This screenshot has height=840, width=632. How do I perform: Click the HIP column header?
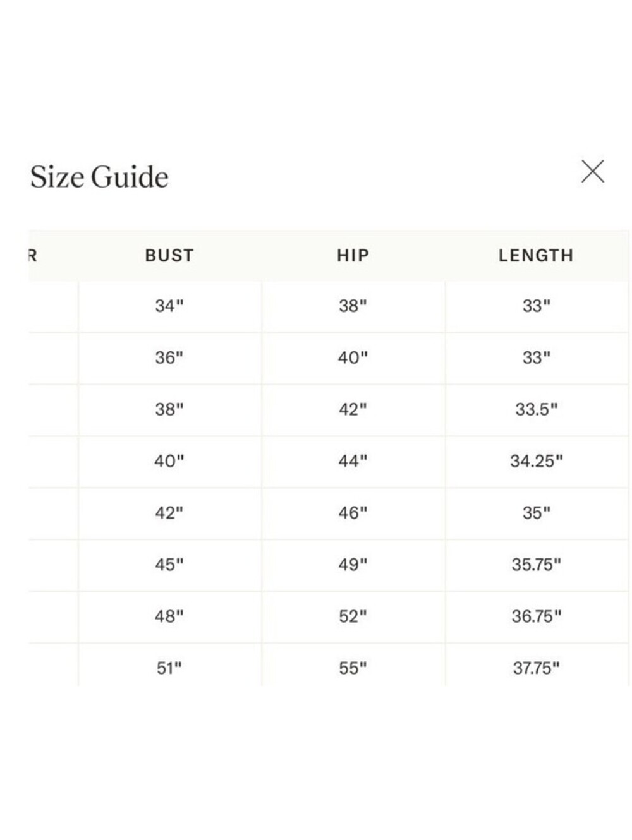(353, 255)
